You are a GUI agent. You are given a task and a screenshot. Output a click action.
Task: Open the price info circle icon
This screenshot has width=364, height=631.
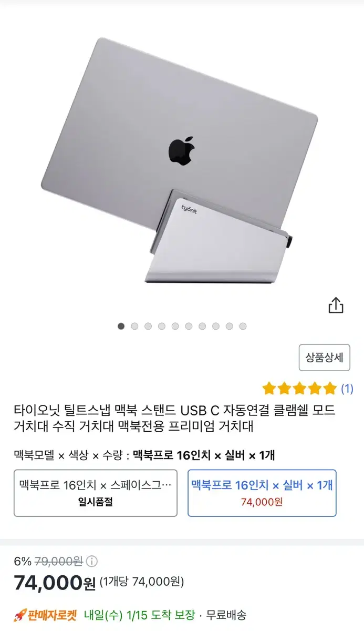(x=91, y=561)
